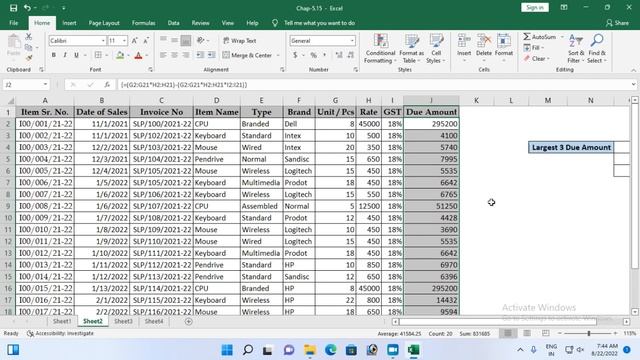This screenshot has height=360, width=640.
Task: Apply the Fill Color bucket
Action: (x=120, y=55)
